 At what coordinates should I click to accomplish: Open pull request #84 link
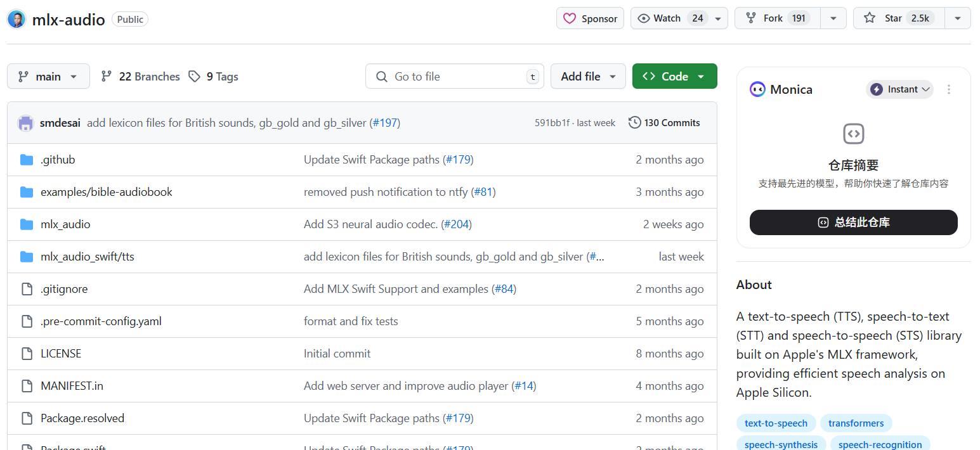(504, 289)
